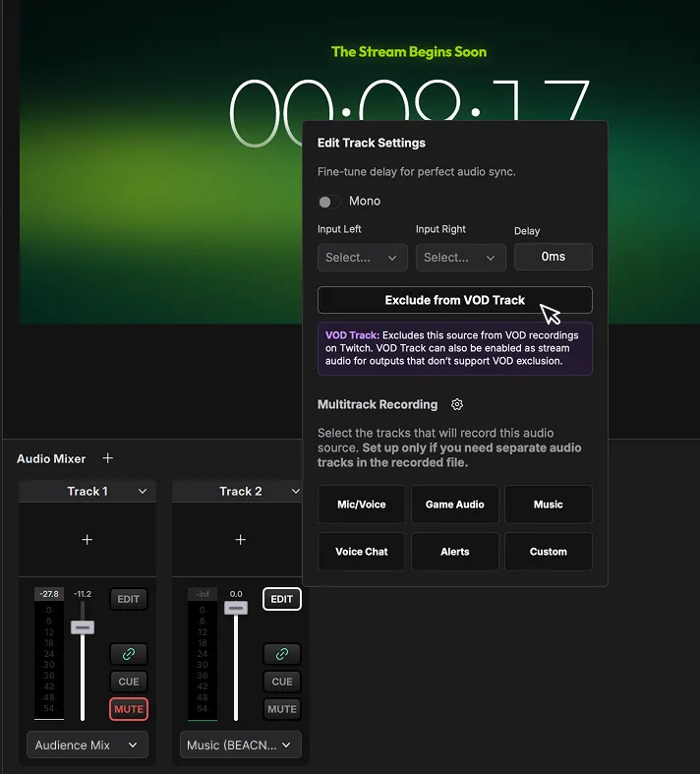Open the Audience Mix source dropdown
700x774 pixels.
(87, 744)
